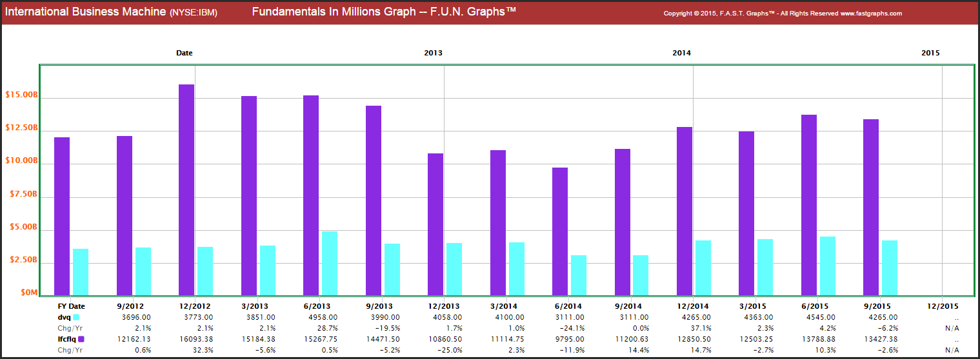Click the cyan dvq legend swatch

[77, 318]
